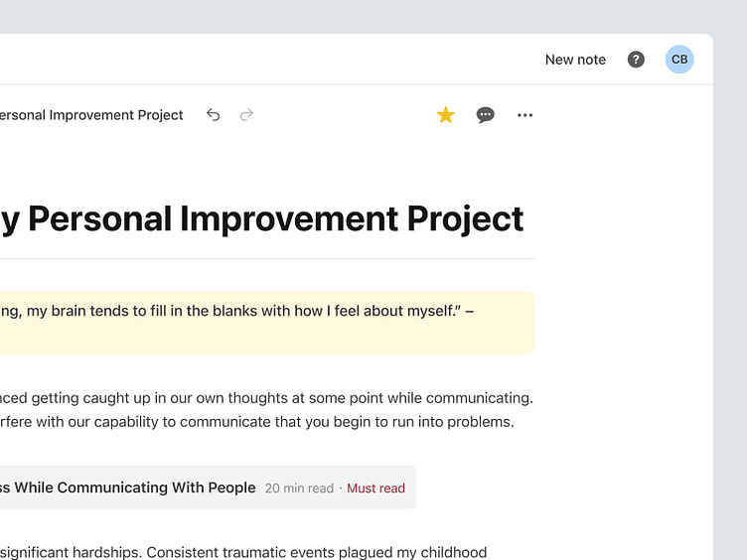Expand the three-dot more options menu
The image size is (747, 560).
[525, 115]
